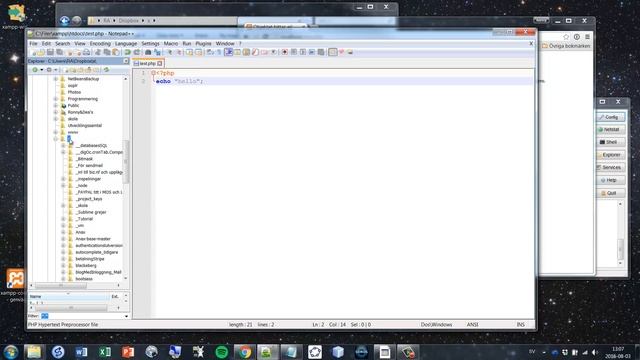Close the test.php tab with its X
Image resolution: width=640 pixels, height=360 pixels.
(160, 63)
